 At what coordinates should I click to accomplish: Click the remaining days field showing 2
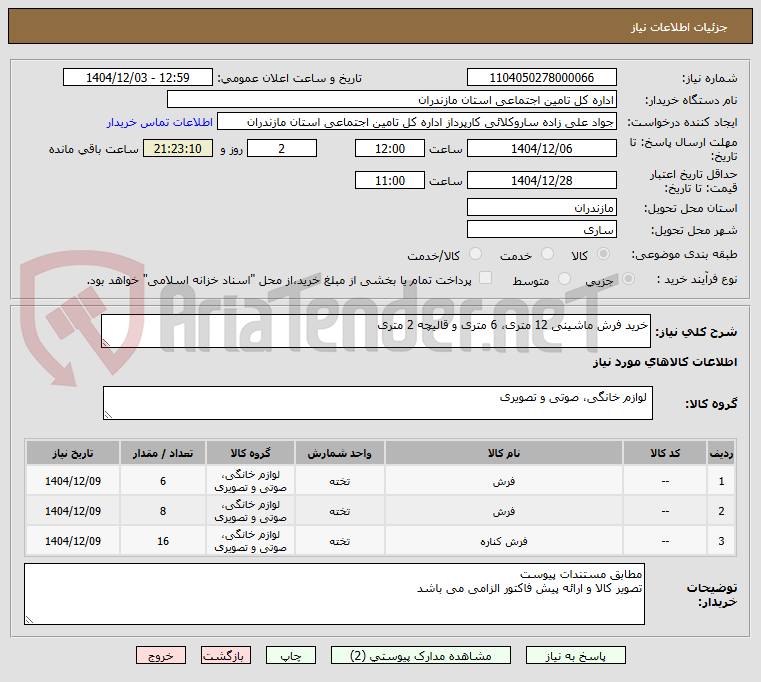tap(282, 149)
